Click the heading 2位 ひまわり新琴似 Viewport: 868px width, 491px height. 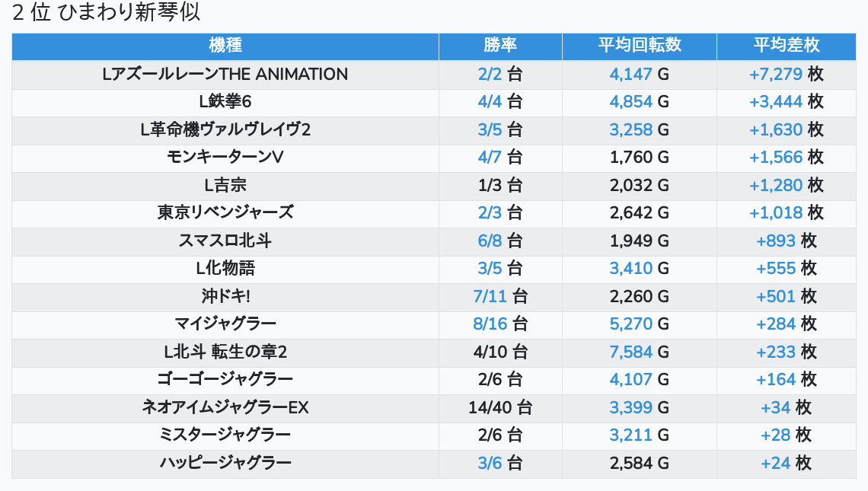107,13
